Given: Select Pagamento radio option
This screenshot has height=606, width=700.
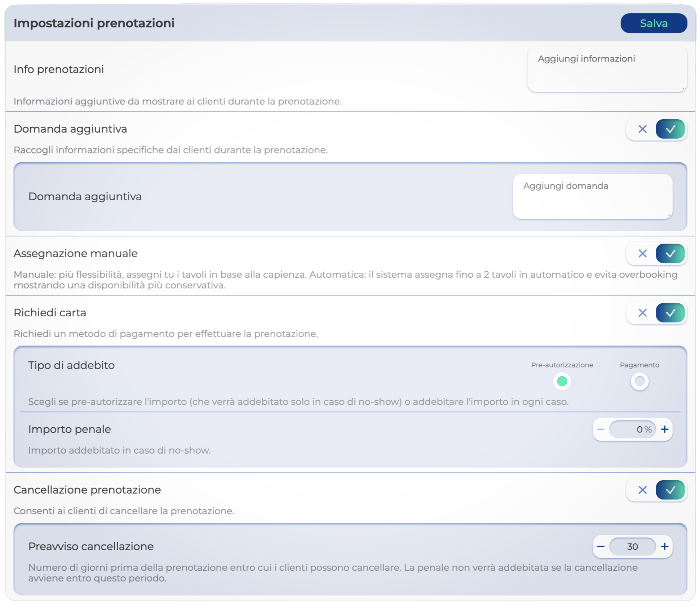Looking at the screenshot, I should coord(639,381).
